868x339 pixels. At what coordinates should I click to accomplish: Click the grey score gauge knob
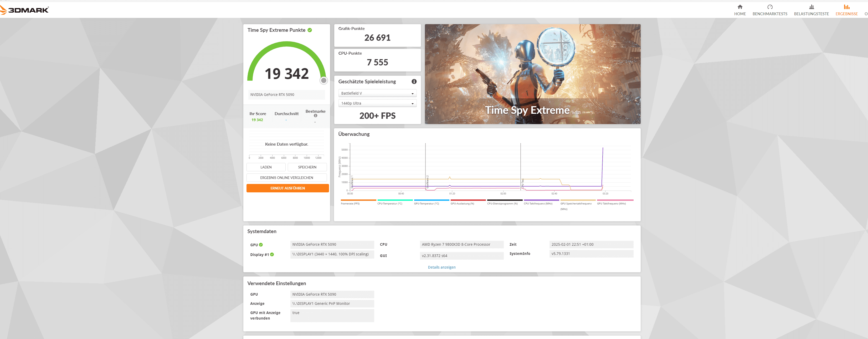(x=323, y=80)
